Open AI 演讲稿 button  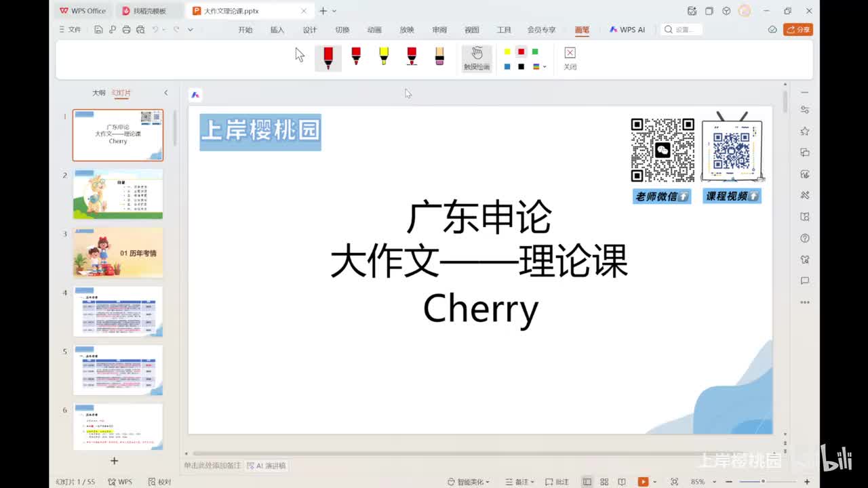coord(267,466)
